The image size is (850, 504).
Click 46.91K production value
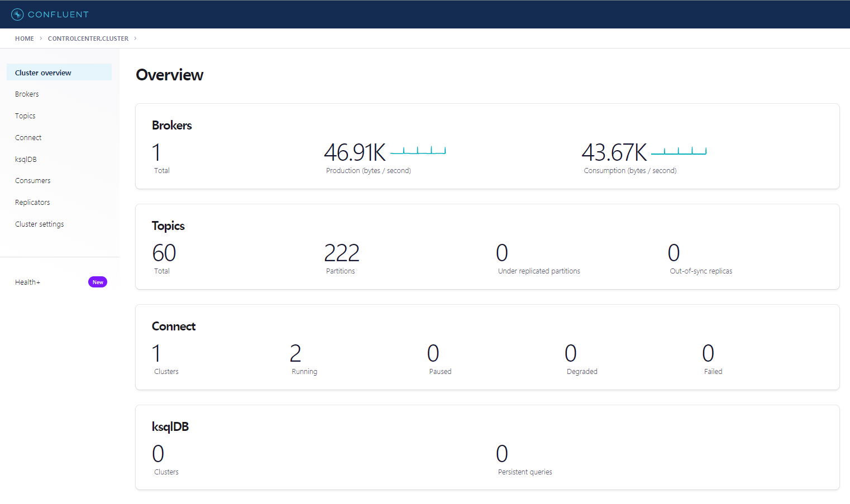pos(355,152)
